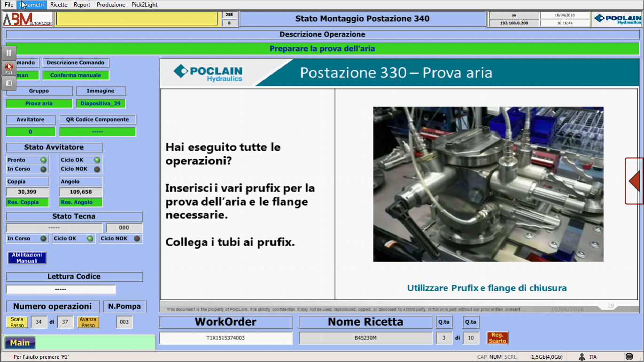Click the Abilitazioni Manuali button
Screen dimensions: 644x362
pyautogui.click(x=27, y=258)
